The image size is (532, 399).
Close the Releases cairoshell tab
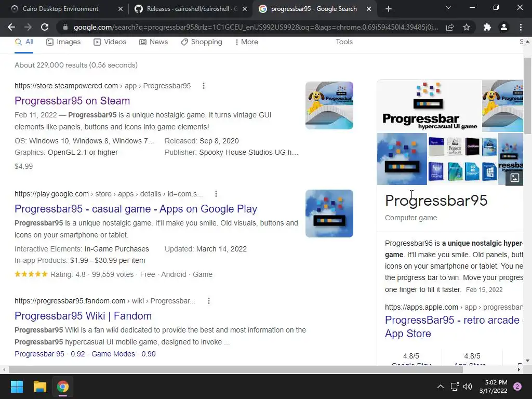[245, 9]
